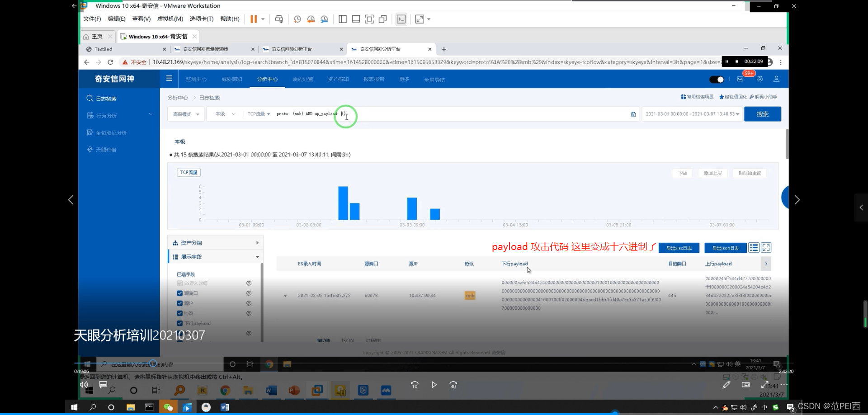Click video progress bar scrubber handle
Screen dimensions: 868x415
click(x=153, y=363)
